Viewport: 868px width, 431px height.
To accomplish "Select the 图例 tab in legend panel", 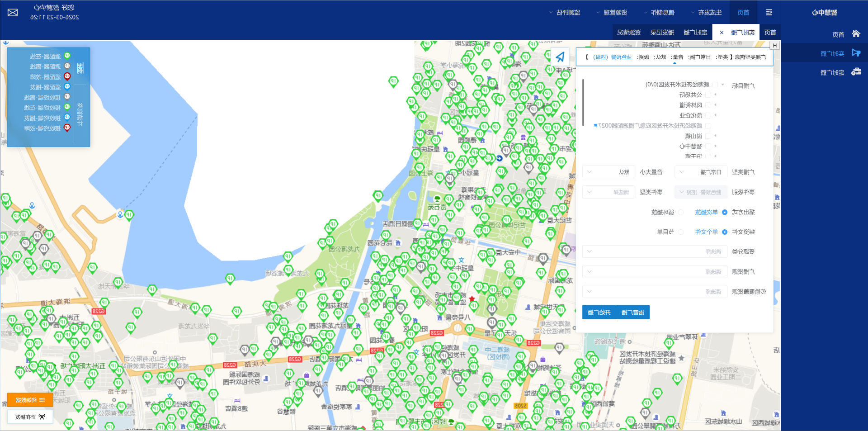I will [x=80, y=68].
